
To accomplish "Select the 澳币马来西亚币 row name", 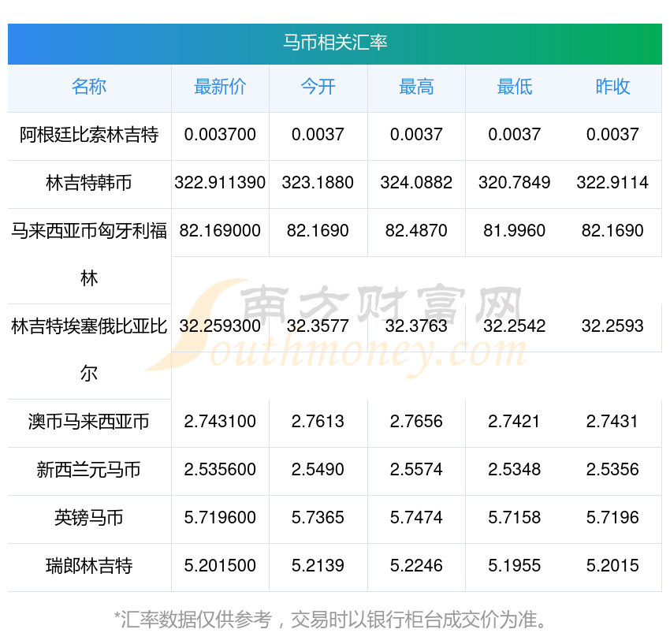I will 89,422.
